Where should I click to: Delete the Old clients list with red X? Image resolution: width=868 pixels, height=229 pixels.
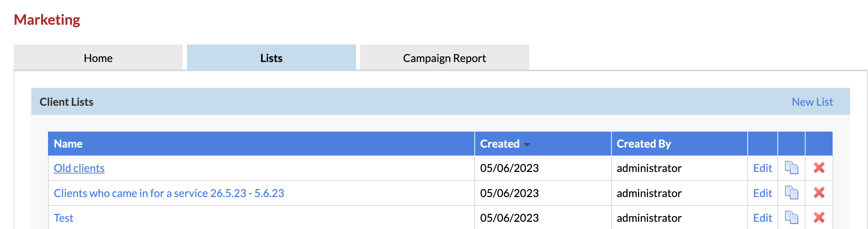click(x=819, y=168)
